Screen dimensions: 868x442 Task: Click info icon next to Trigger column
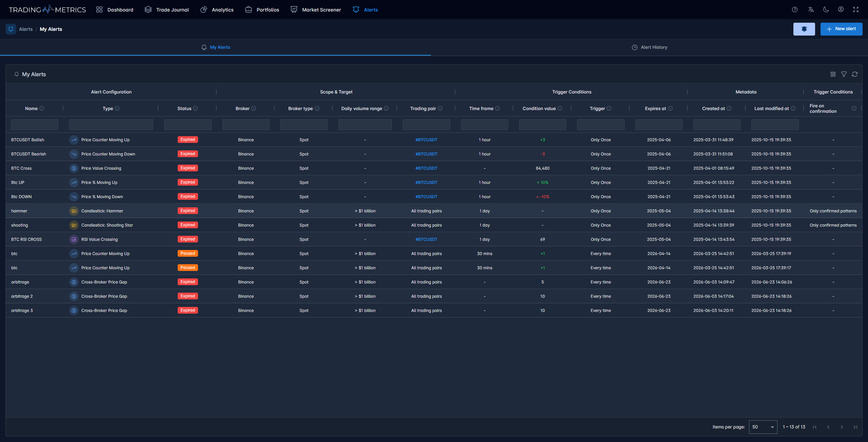pos(609,108)
